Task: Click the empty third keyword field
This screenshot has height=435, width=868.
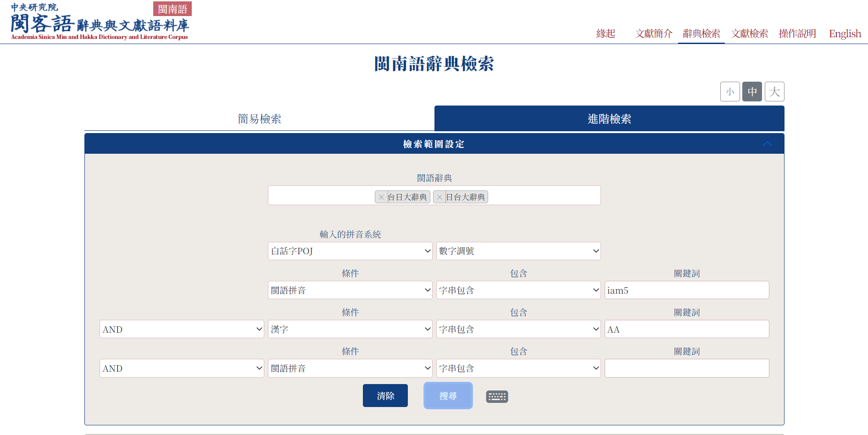Action: pos(687,368)
